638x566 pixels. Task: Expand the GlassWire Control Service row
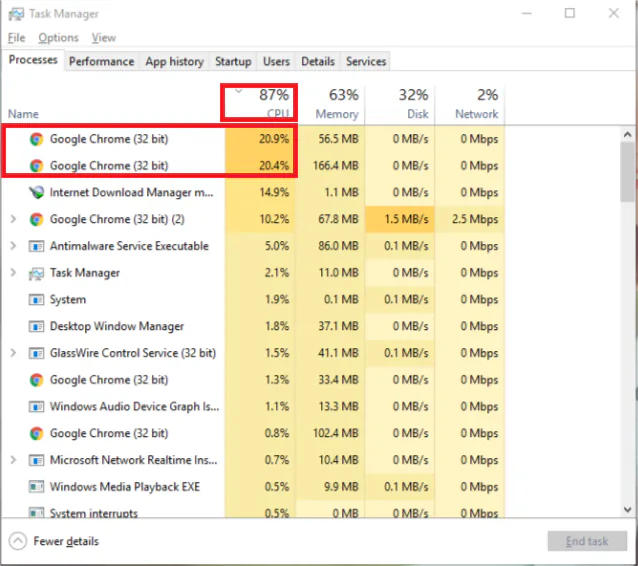13,353
